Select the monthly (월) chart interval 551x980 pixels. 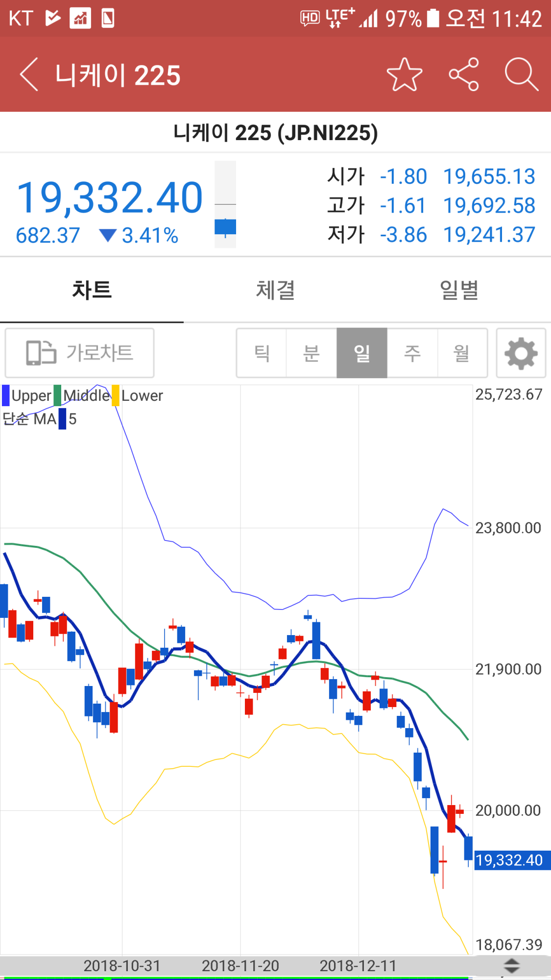[x=462, y=353]
